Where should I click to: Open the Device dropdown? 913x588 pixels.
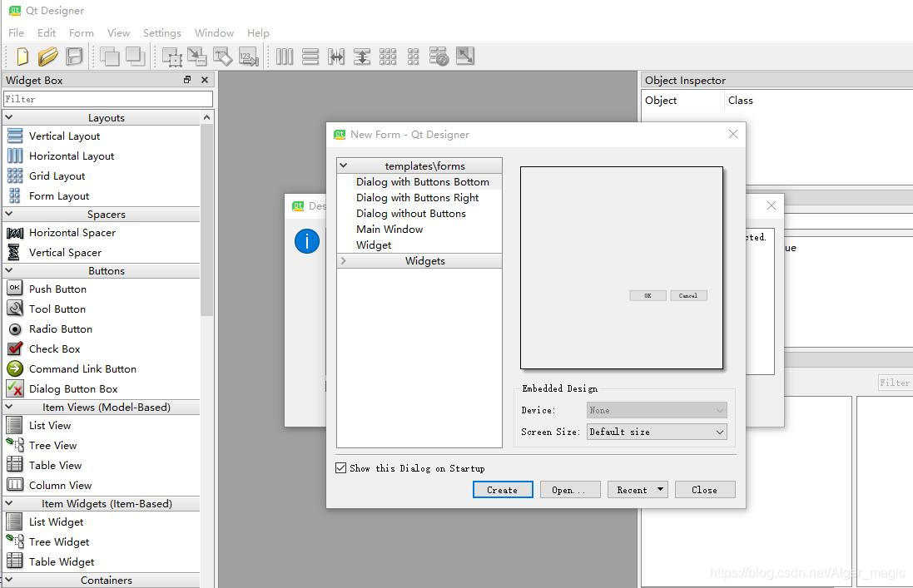coord(657,410)
